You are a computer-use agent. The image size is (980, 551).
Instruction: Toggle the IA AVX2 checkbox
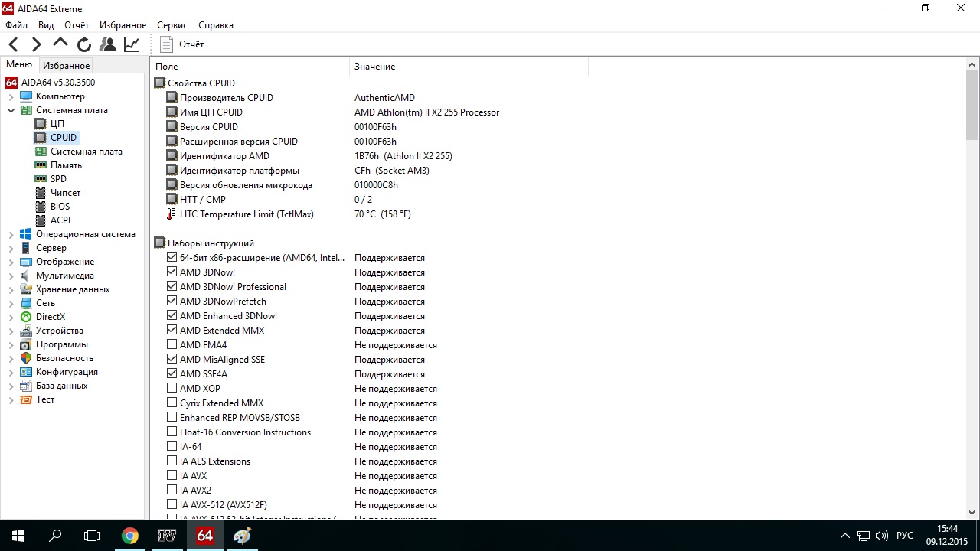pyautogui.click(x=172, y=491)
